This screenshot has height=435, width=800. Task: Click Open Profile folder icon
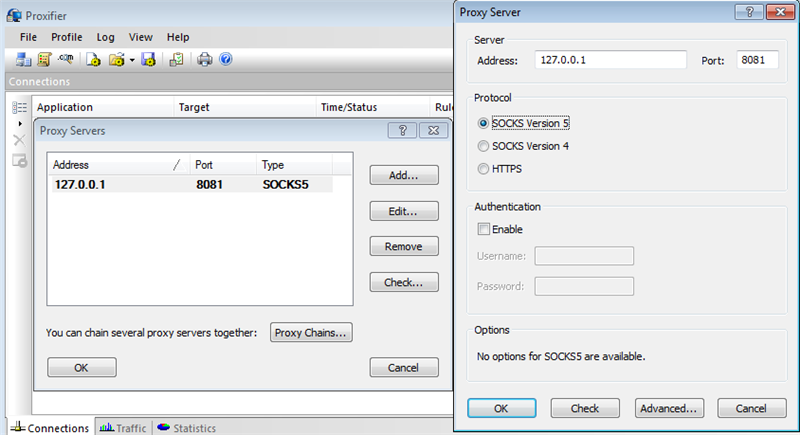coord(117,60)
